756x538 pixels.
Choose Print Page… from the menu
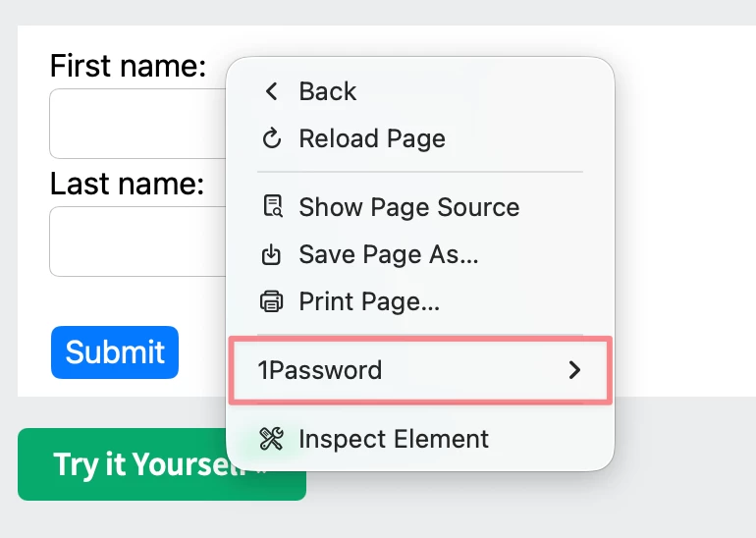[420, 301]
